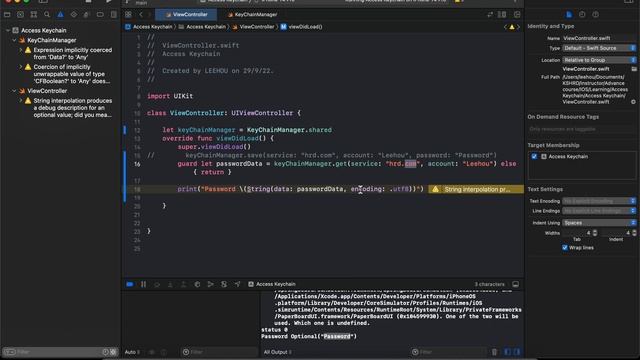Click the Indent width stepper
The width and height of the screenshot is (640, 360).
[x=634, y=233]
